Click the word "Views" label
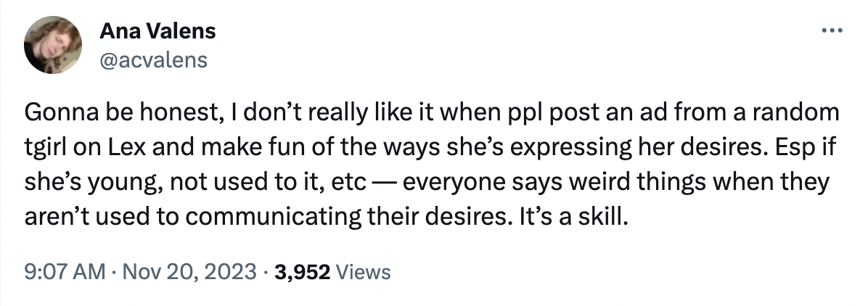 [364, 272]
